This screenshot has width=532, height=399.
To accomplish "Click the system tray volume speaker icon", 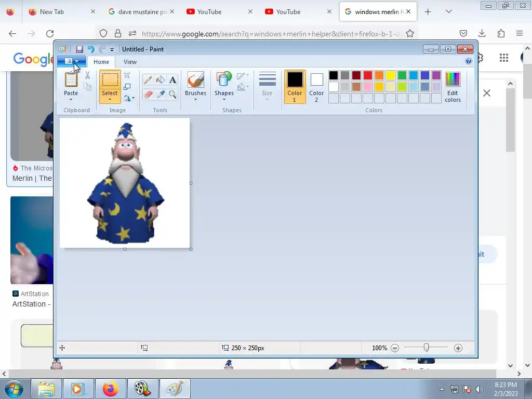I will click(480, 389).
